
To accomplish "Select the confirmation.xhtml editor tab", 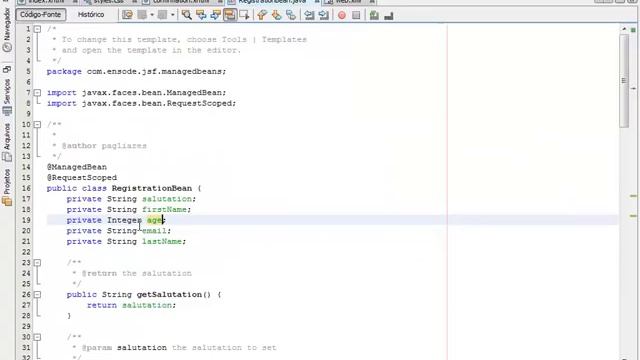I will [x=181, y=2].
